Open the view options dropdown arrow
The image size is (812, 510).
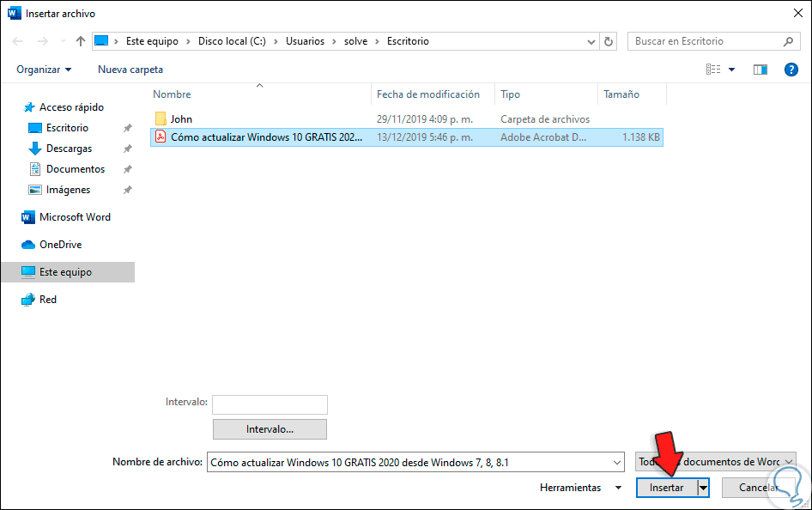click(x=731, y=70)
